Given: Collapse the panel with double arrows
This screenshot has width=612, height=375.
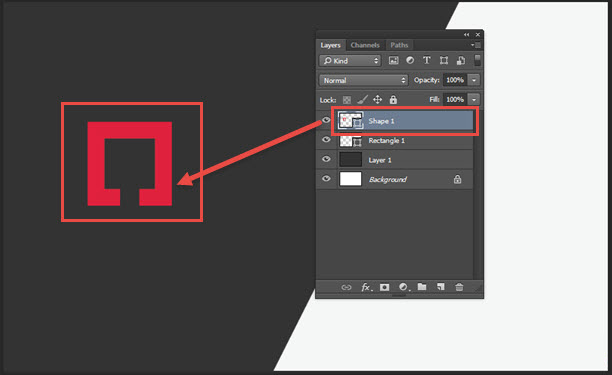Looking at the screenshot, I should 466,35.
